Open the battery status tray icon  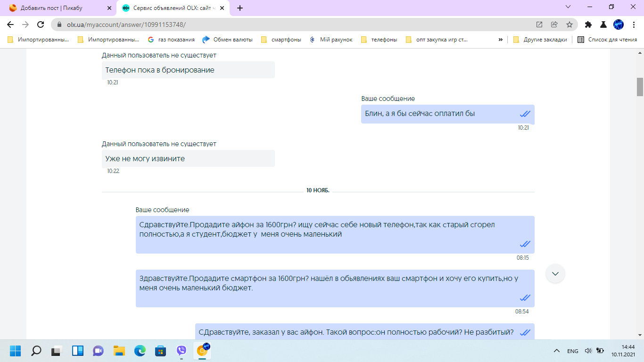600,351
